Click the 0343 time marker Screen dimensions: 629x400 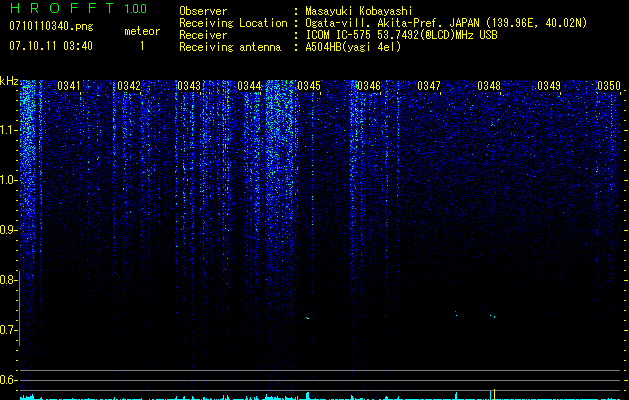click(x=189, y=86)
